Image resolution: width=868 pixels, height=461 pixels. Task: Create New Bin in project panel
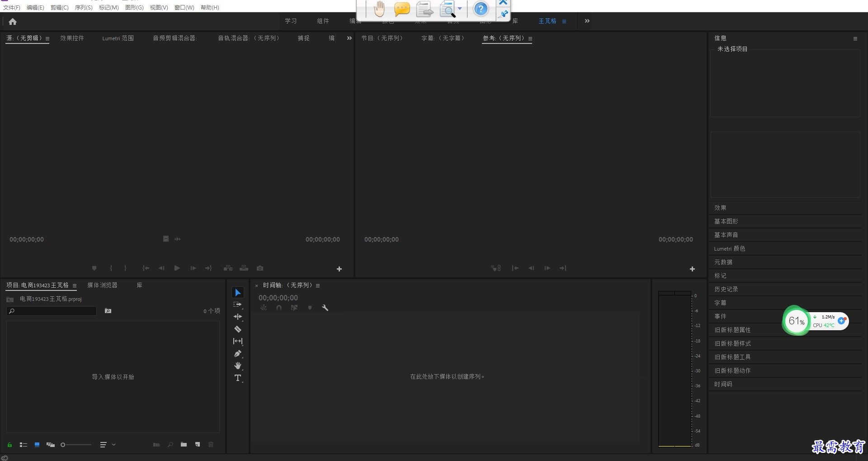coord(184,445)
